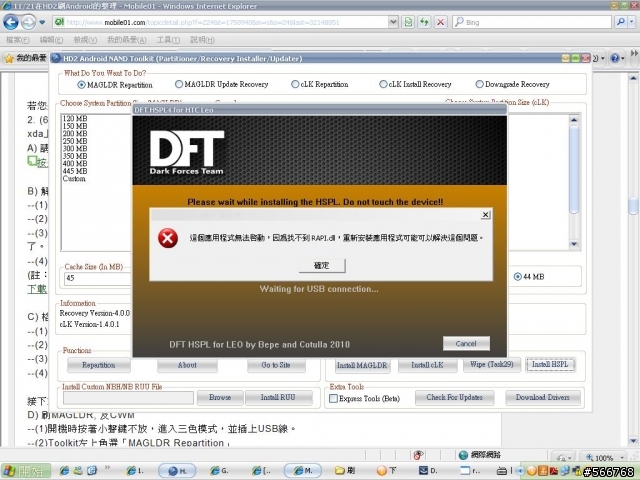Select cLK Install Recovery radio button
Viewport: 640px width, 480px height.
pyautogui.click(x=383, y=84)
